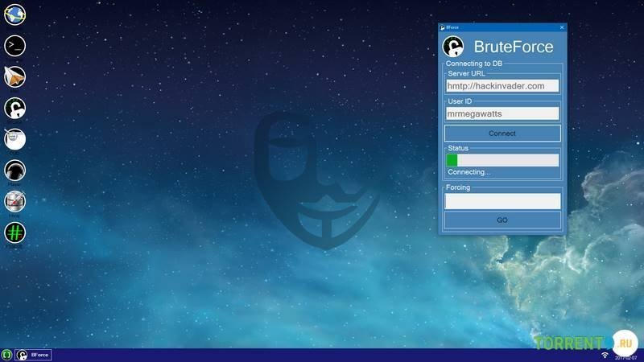
Task: Close the BForce window
Action: click(561, 27)
